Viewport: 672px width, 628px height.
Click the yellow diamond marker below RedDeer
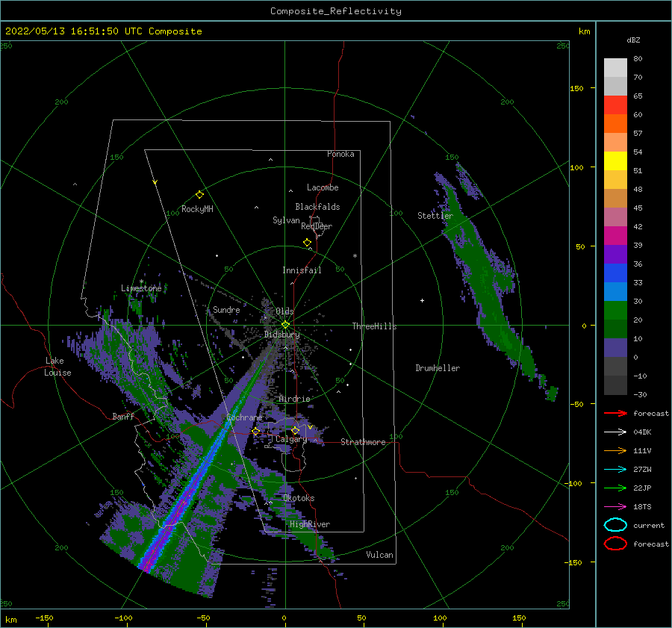click(308, 243)
